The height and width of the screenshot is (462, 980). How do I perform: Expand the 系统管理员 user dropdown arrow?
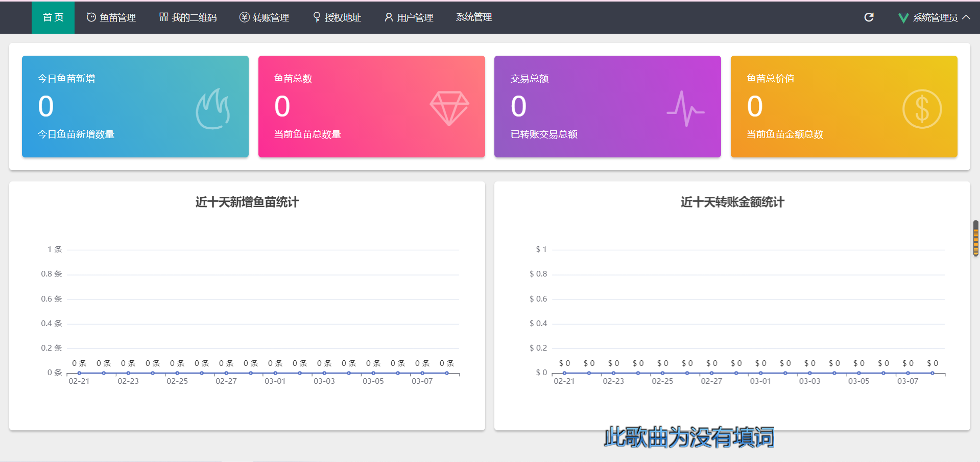(x=966, y=17)
